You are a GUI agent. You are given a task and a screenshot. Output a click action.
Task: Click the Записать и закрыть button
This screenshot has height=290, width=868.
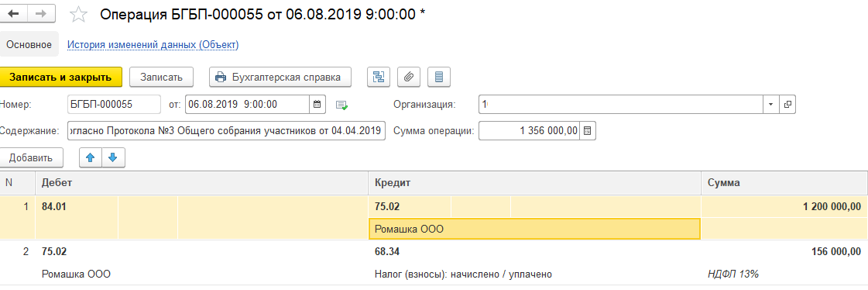coord(60,77)
